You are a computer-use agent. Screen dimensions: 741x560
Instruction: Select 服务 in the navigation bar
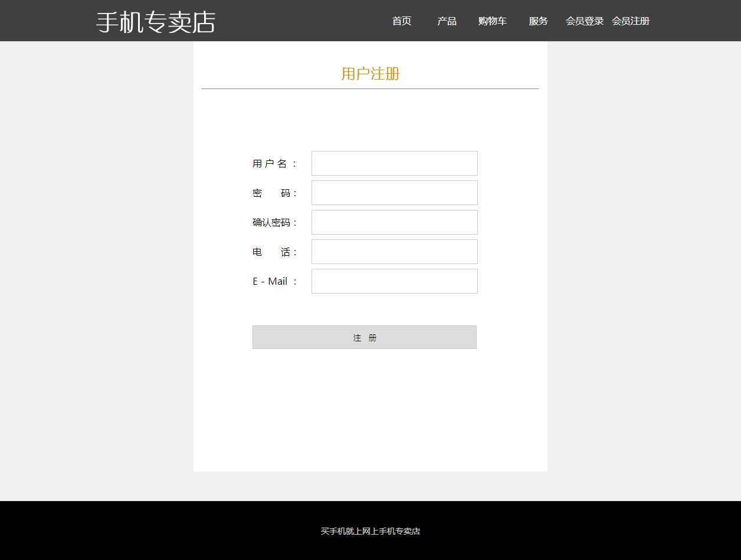(538, 21)
